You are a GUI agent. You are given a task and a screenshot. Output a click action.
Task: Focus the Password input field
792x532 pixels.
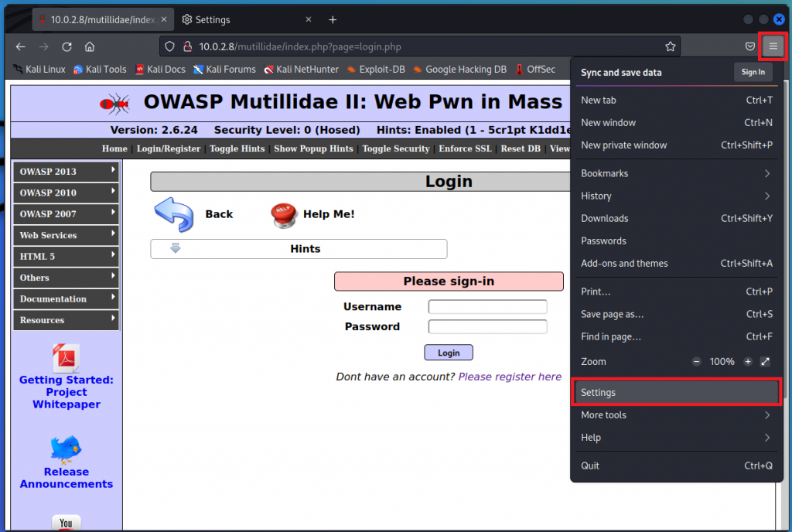487,326
